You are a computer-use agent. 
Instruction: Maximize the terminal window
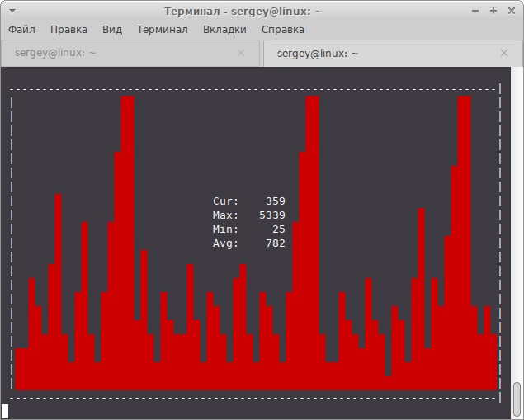(x=493, y=11)
